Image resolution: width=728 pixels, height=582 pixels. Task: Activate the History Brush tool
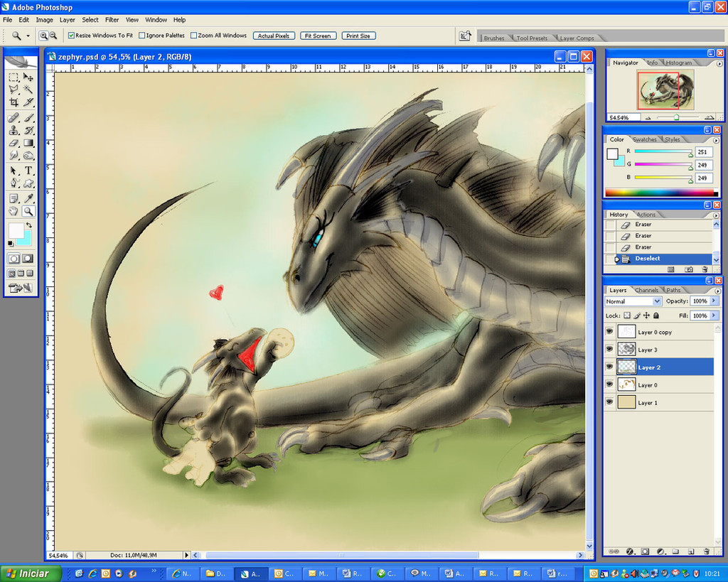tap(28, 131)
